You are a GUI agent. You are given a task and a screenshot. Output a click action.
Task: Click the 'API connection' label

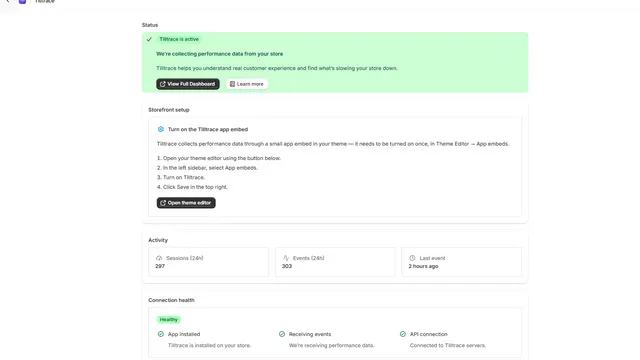pos(429,334)
